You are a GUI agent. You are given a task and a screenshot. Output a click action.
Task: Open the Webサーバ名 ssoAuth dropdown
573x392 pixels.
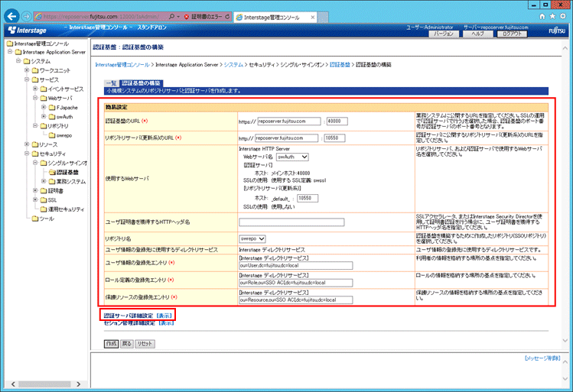click(x=292, y=157)
